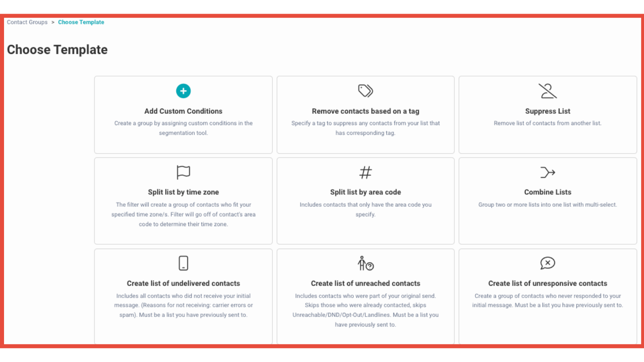
Task: Click the merge arrows Combine Lists icon
Action: point(547,173)
